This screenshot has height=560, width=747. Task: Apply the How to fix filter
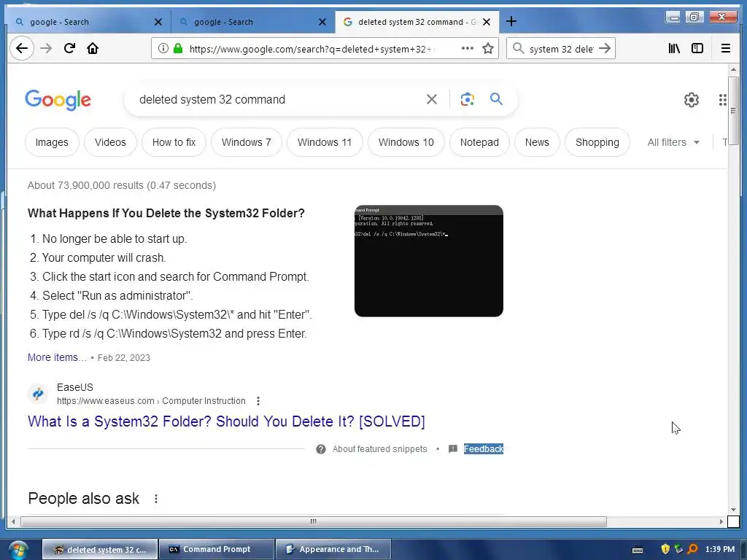174,142
